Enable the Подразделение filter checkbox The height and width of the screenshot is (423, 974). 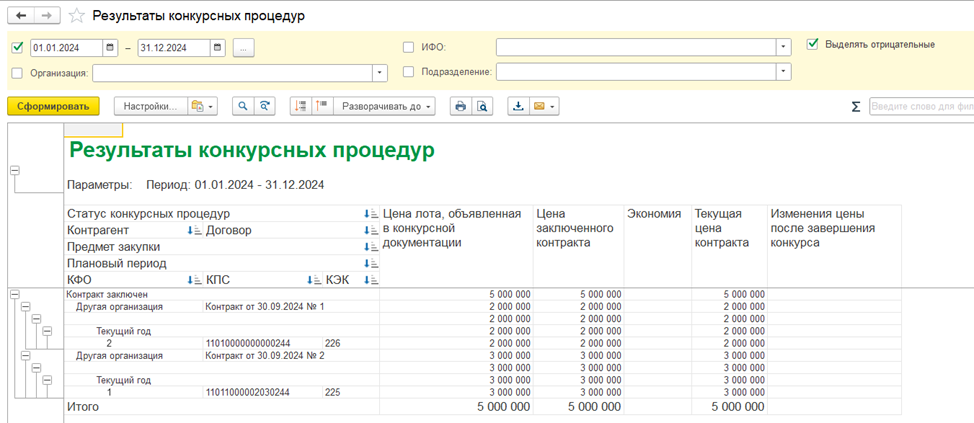tap(409, 72)
